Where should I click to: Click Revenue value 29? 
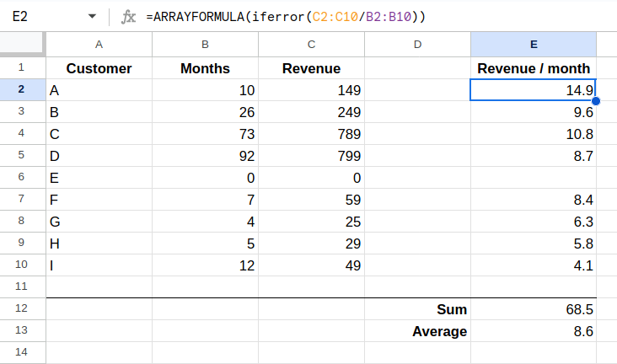coord(312,244)
